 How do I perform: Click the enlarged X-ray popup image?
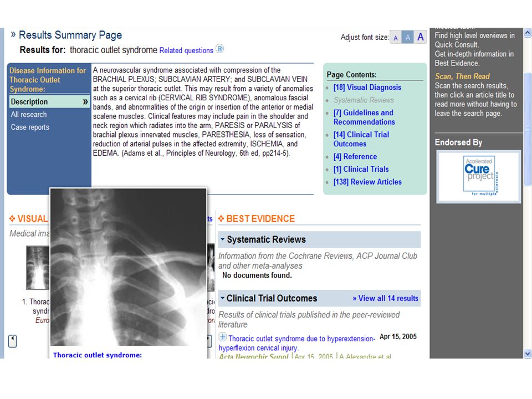[128, 267]
